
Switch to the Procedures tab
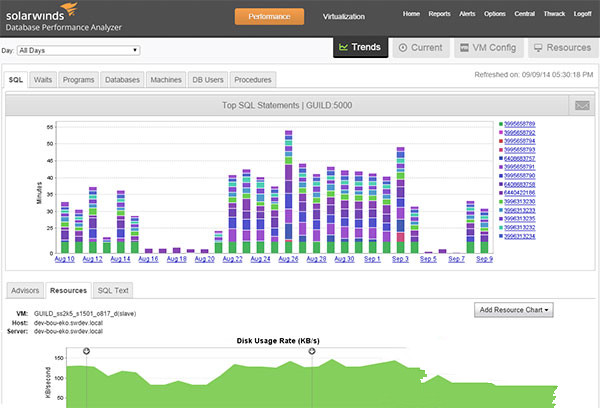coord(253,79)
